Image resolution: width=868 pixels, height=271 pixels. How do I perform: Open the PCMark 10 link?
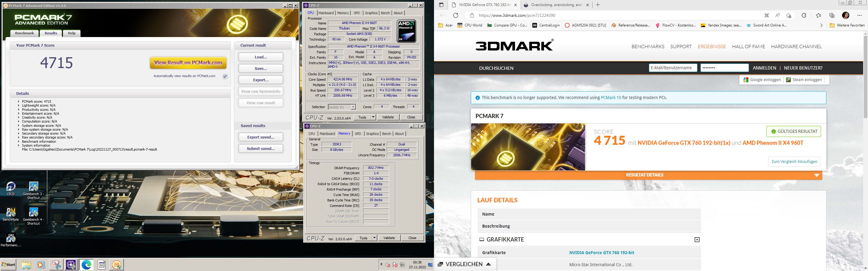[x=611, y=98]
